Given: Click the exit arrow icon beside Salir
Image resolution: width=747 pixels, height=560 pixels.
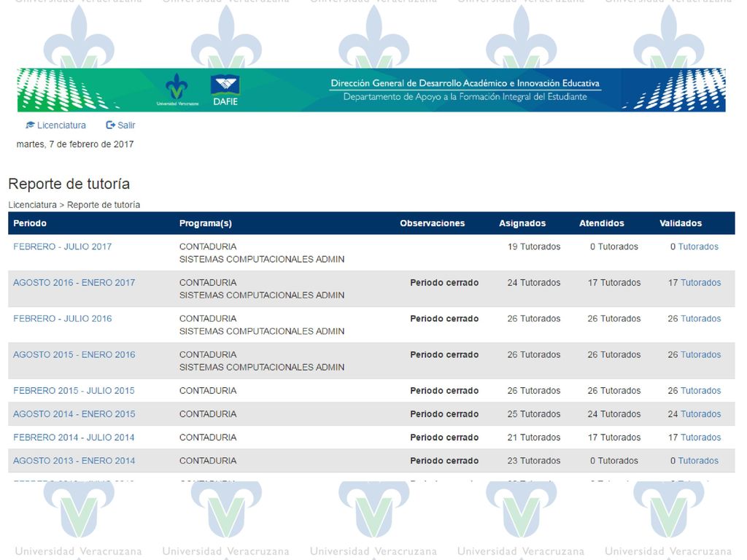Looking at the screenshot, I should 111,125.
